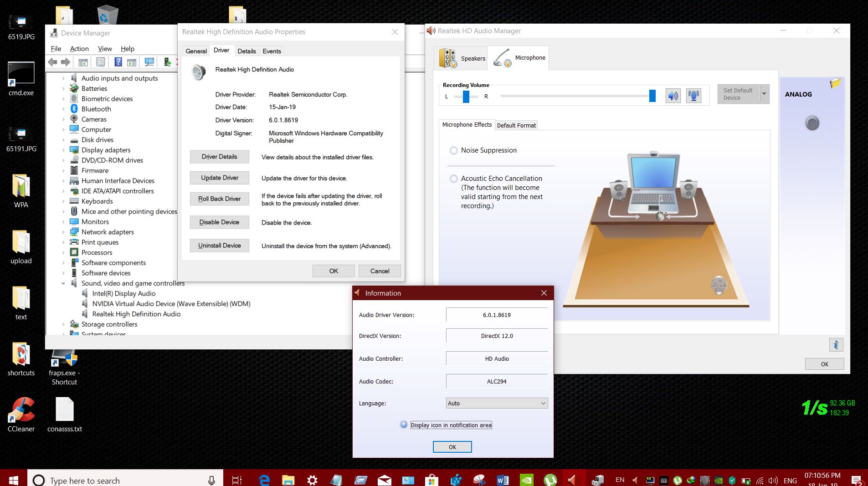Open the View menu in Device Manager
868x486 pixels.
tap(105, 49)
